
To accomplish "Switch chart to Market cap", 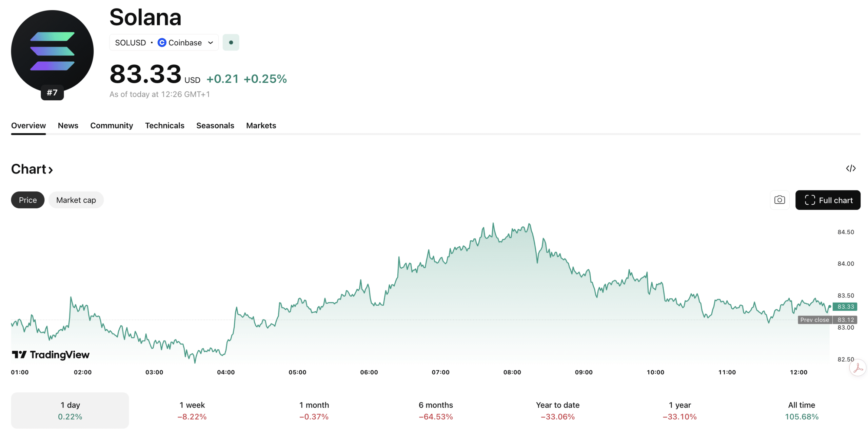I will (x=76, y=200).
